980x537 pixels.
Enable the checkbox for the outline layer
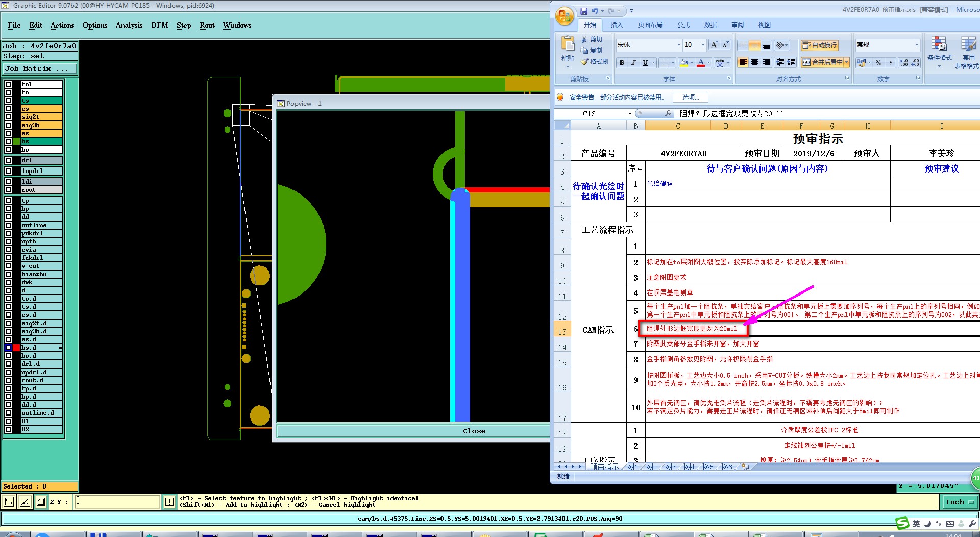pyautogui.click(x=8, y=225)
